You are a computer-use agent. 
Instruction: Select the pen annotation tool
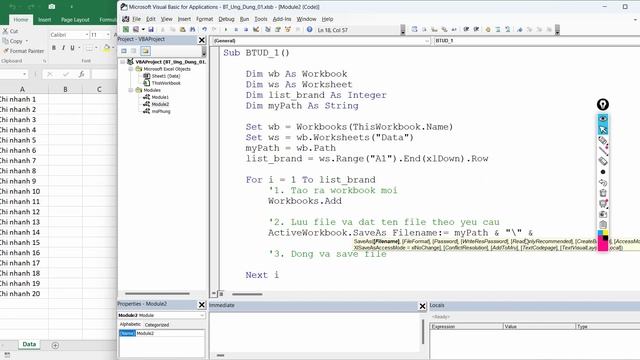[x=603, y=140]
